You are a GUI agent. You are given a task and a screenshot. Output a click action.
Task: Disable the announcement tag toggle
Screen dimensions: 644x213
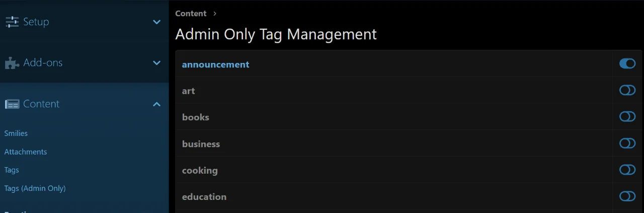coord(627,64)
